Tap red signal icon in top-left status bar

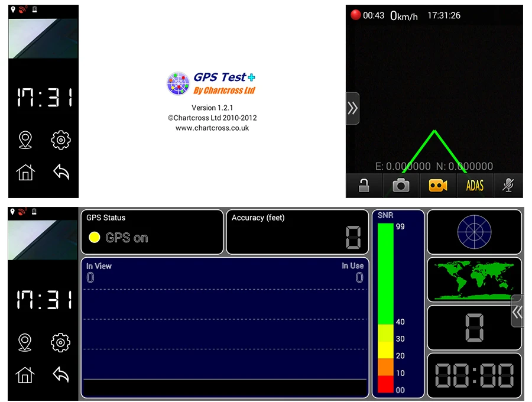[22, 9]
